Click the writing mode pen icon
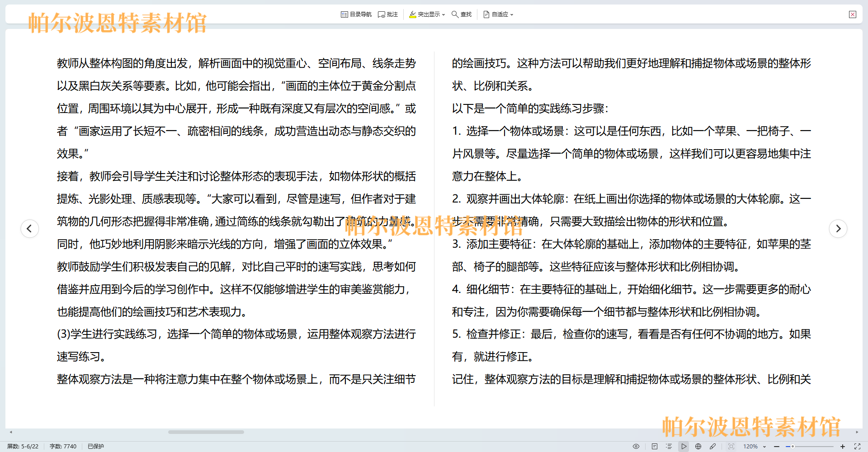This screenshot has width=868, height=452. click(713, 447)
